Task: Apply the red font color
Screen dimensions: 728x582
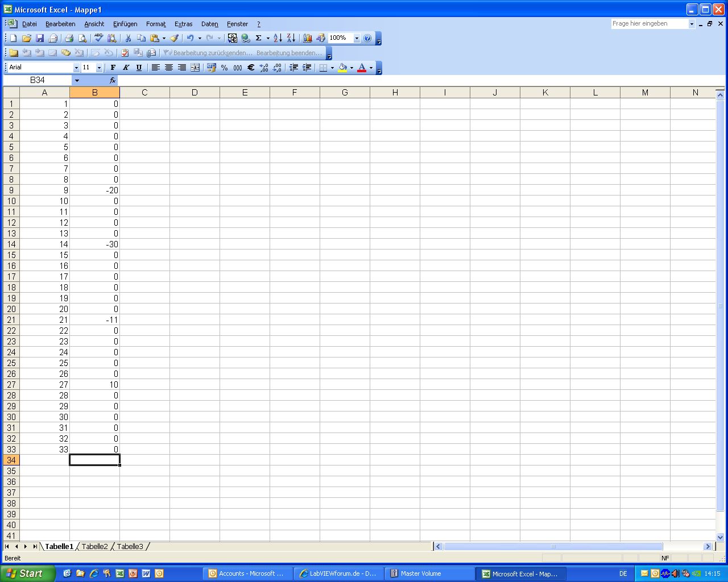Action: pyautogui.click(x=362, y=68)
